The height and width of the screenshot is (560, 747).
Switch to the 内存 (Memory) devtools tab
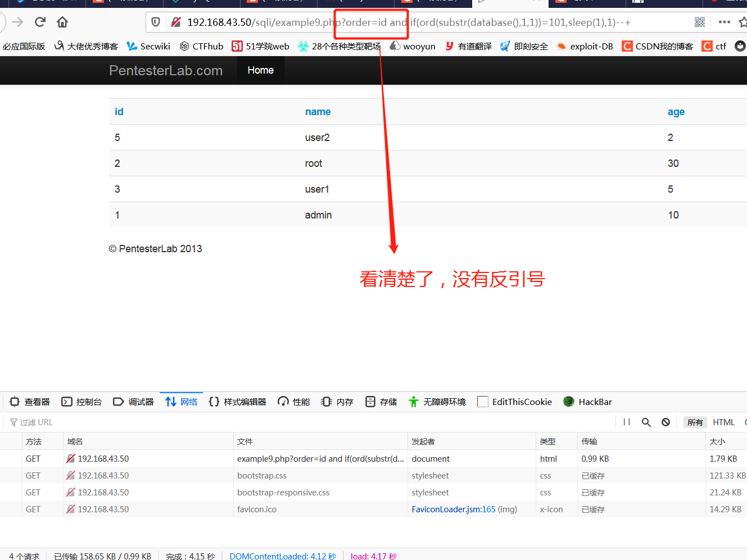point(337,402)
